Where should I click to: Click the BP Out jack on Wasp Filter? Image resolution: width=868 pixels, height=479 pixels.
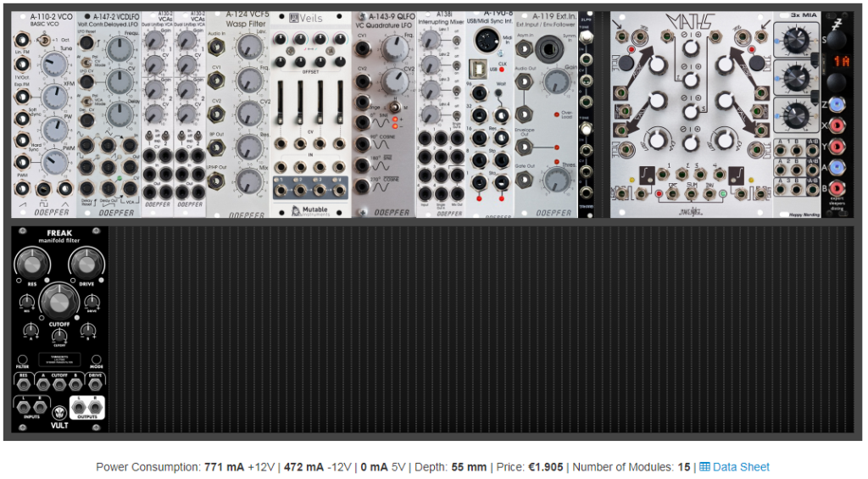tap(216, 148)
